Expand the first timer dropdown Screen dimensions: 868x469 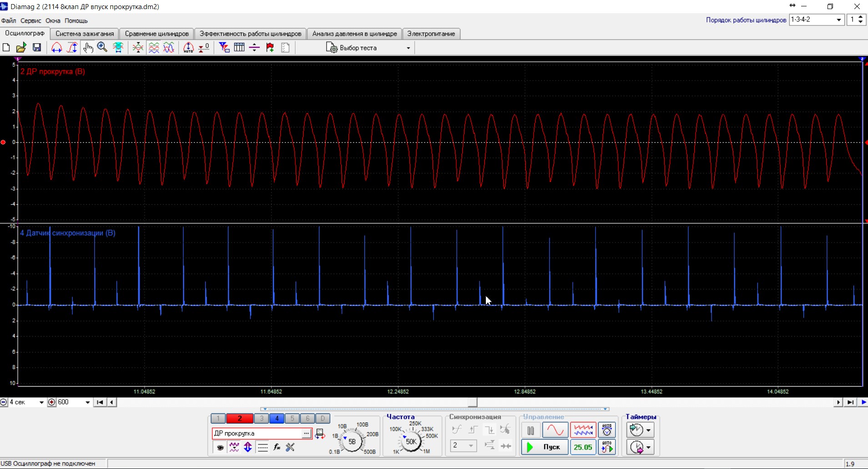(648, 430)
